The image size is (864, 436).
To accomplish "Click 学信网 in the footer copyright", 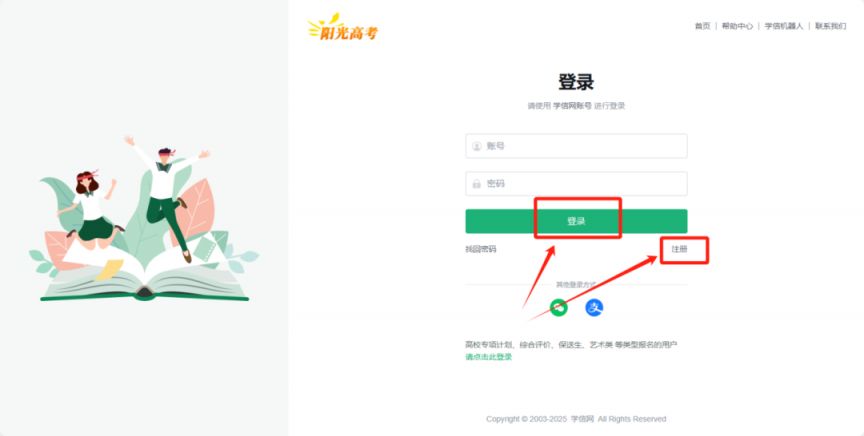I will click(x=582, y=419).
